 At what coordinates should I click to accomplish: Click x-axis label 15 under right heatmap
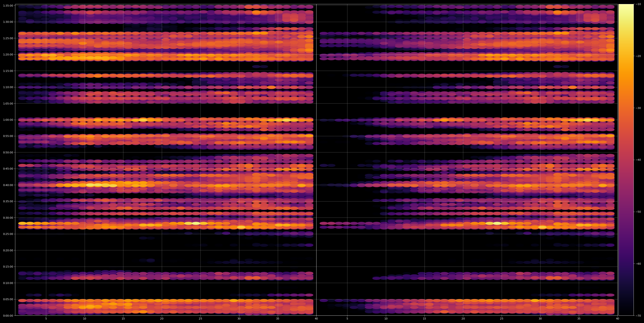pyautogui.click(x=425, y=319)
